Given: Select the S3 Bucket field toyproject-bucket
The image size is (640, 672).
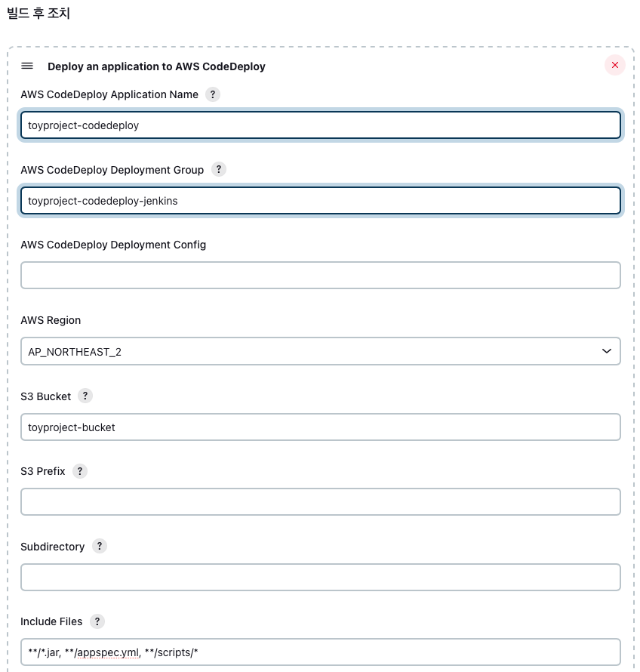Looking at the screenshot, I should click(x=321, y=427).
